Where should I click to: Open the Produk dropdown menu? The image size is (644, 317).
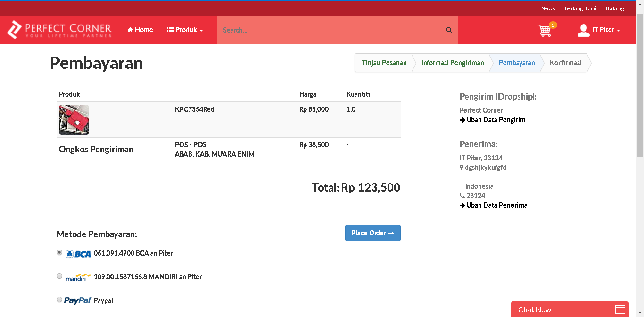pos(185,30)
